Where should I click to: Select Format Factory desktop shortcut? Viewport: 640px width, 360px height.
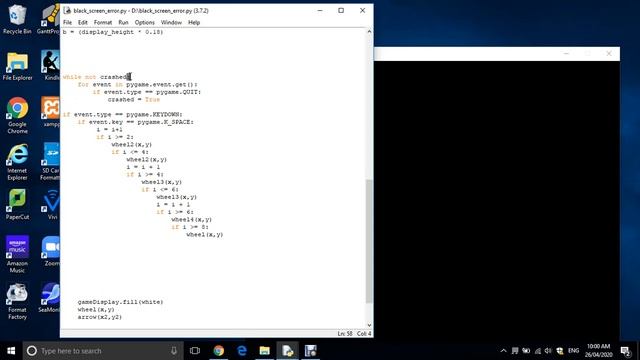17,301
